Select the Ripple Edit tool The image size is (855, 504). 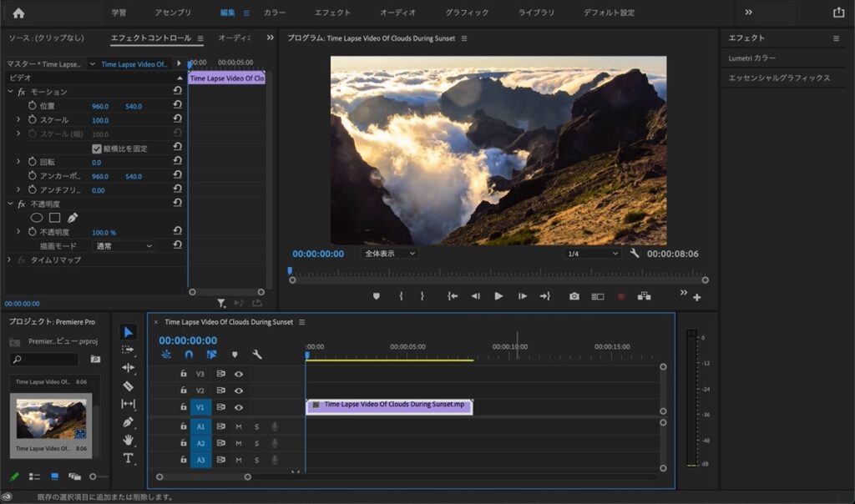128,368
